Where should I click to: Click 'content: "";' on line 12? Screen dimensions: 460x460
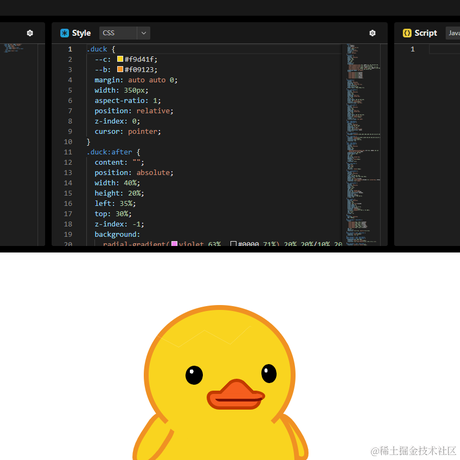[119, 162]
